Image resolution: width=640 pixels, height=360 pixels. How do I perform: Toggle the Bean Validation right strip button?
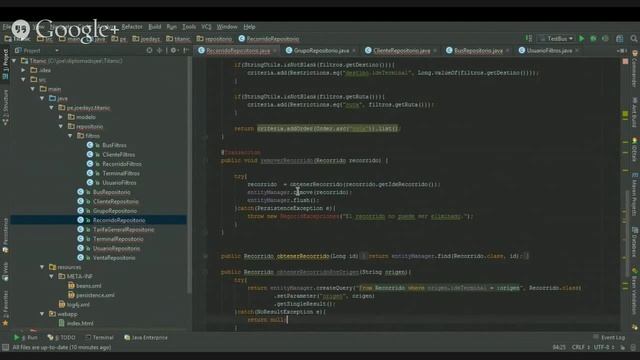635,290
